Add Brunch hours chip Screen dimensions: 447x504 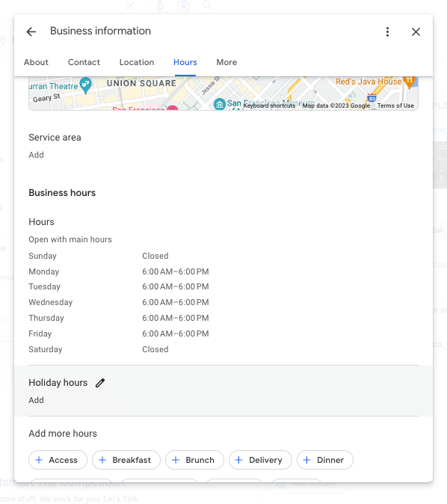click(x=194, y=460)
